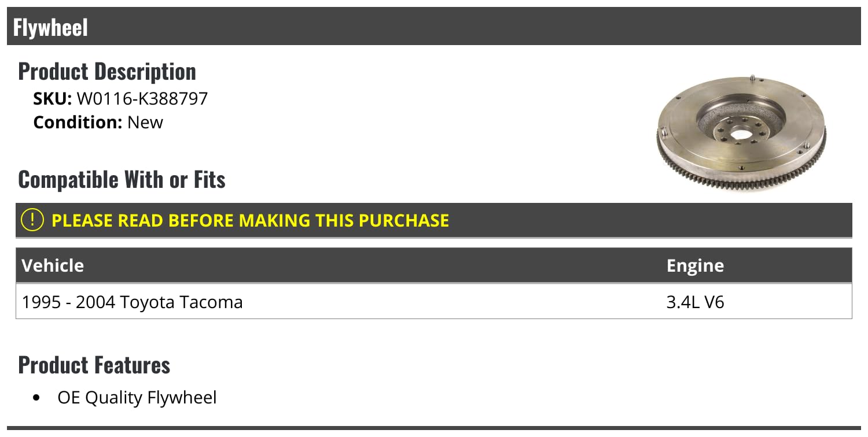Select the 1995 - 2004 Toyota Tacoma row
Image resolution: width=868 pixels, height=437 pixels.
coord(132,302)
